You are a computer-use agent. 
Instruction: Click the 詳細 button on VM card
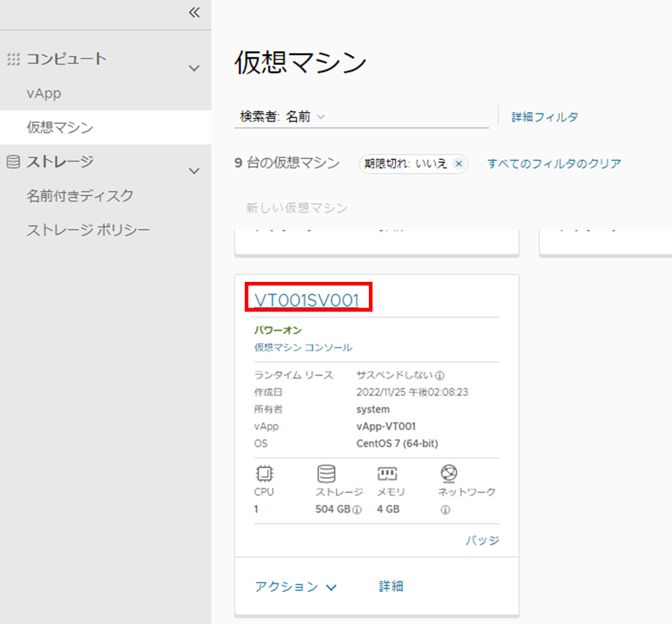391,586
